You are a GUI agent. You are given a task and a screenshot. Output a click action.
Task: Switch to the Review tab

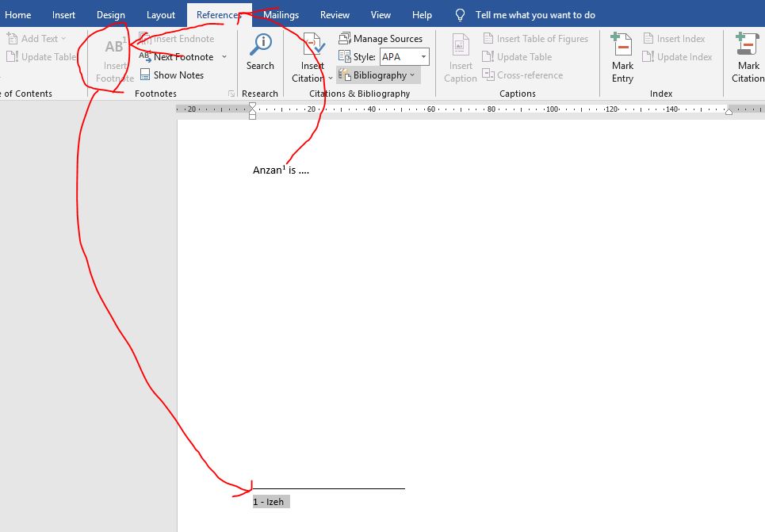[335, 15]
